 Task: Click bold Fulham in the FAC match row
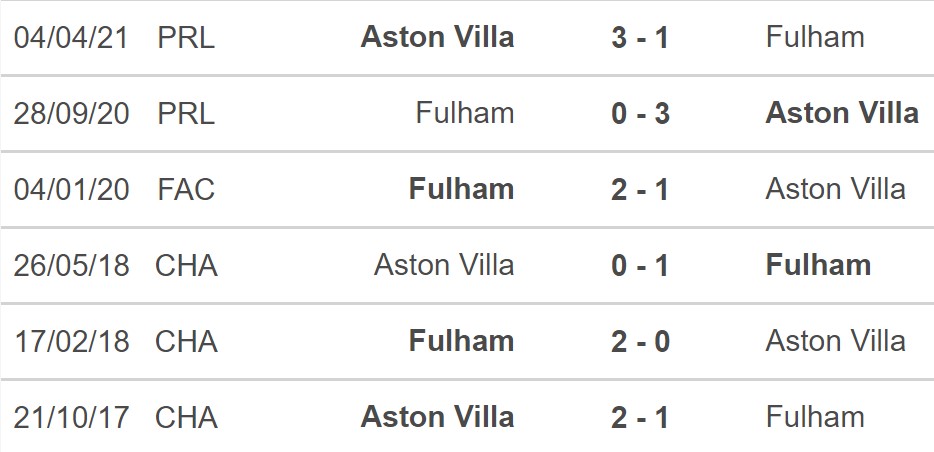462,189
